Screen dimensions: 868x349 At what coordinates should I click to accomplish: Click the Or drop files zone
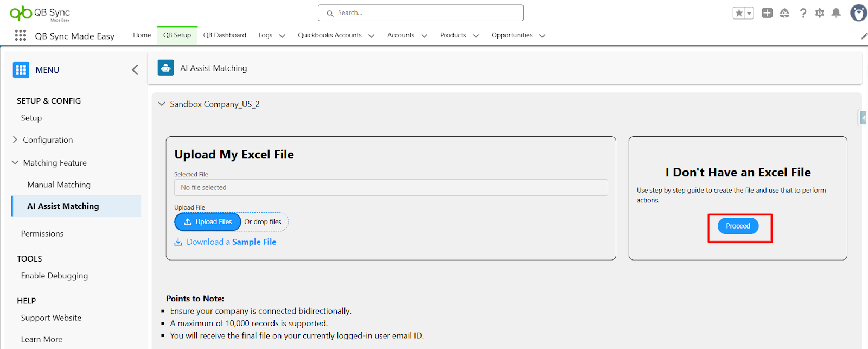[263, 221]
